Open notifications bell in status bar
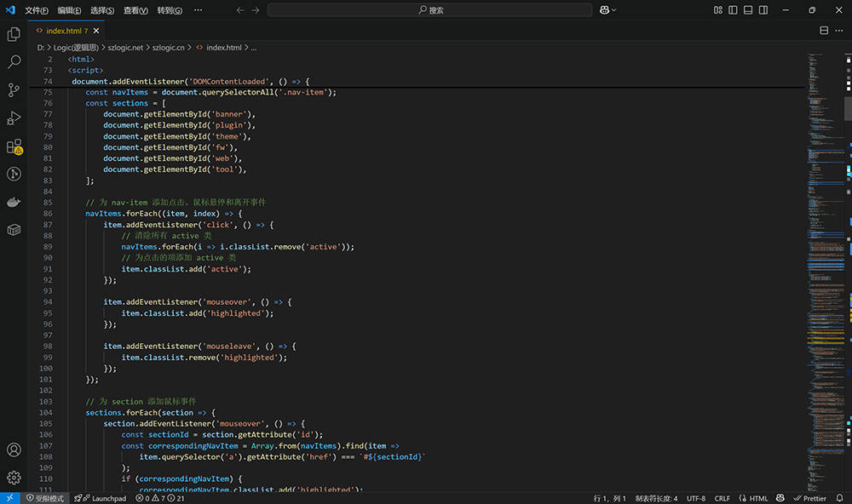Image resolution: width=852 pixels, height=504 pixels. coord(839,498)
